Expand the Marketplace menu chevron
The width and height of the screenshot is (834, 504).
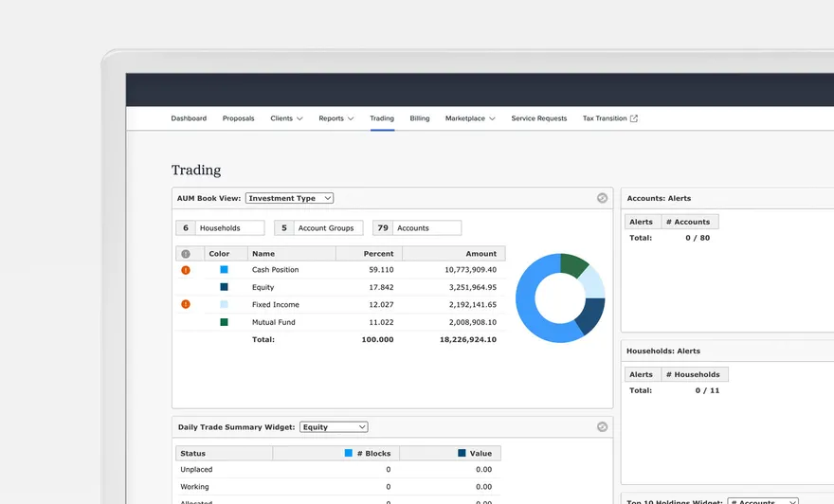coord(492,118)
